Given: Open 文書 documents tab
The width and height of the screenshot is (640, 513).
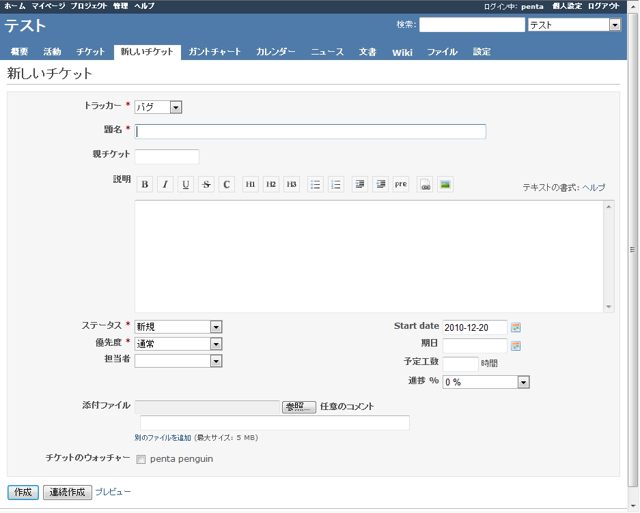Looking at the screenshot, I should pos(367,52).
